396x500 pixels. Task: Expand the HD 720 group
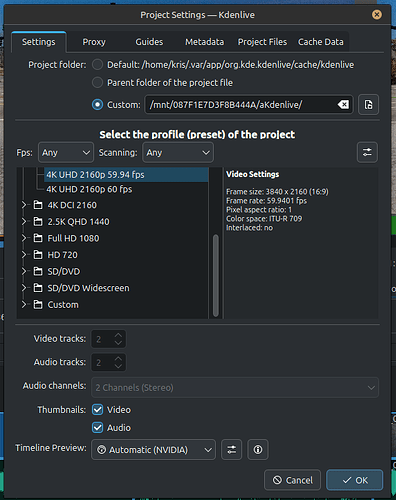click(x=24, y=255)
